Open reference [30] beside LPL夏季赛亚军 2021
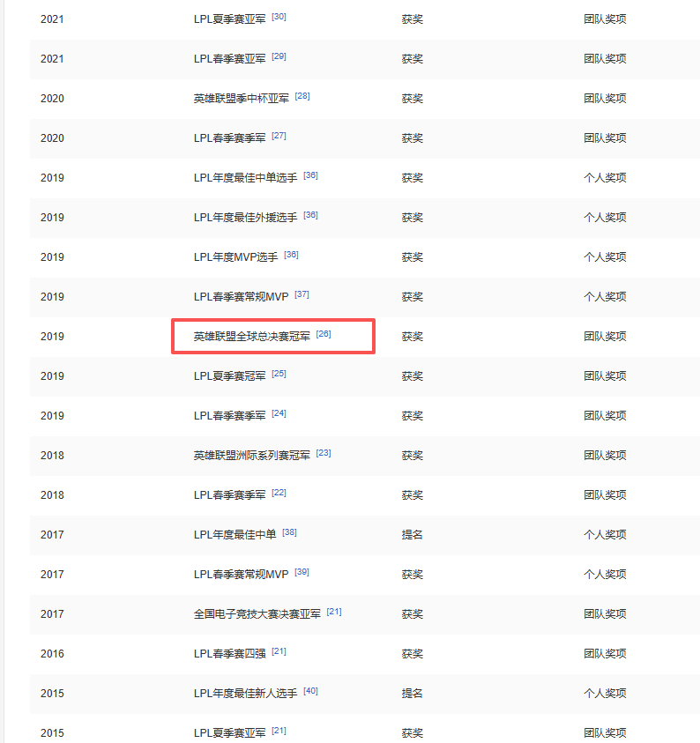Image resolution: width=700 pixels, height=743 pixels. [x=279, y=17]
